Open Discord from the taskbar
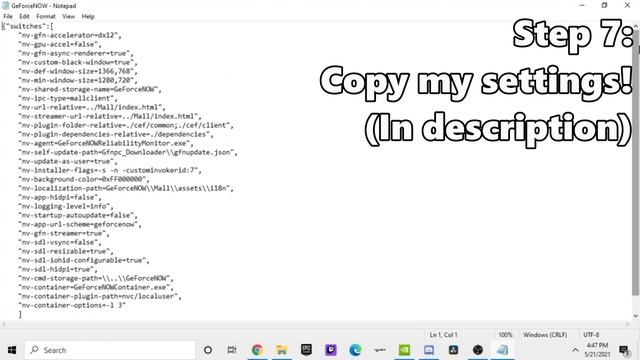Viewport: 640px width, 360px height. tap(429, 350)
